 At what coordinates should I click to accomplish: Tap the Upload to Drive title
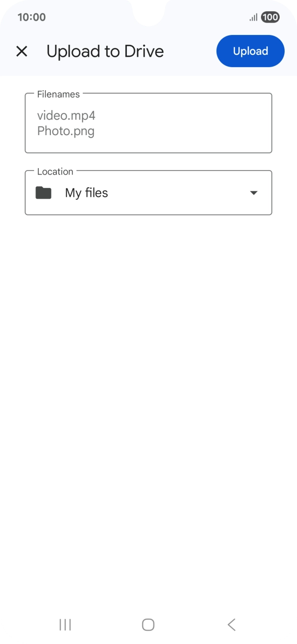[x=105, y=51]
